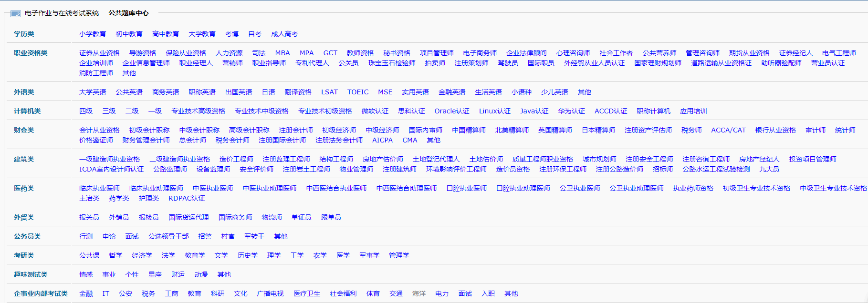The width and height of the screenshot is (868, 303).
Task: Select 统计师 link
Action: (845, 130)
